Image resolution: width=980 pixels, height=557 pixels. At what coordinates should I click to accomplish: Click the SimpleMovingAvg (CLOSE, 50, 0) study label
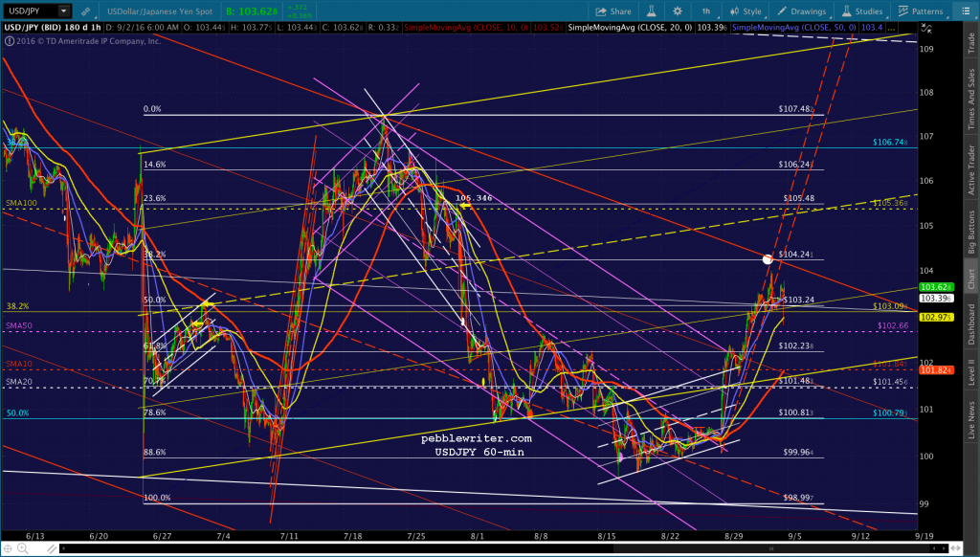point(793,28)
